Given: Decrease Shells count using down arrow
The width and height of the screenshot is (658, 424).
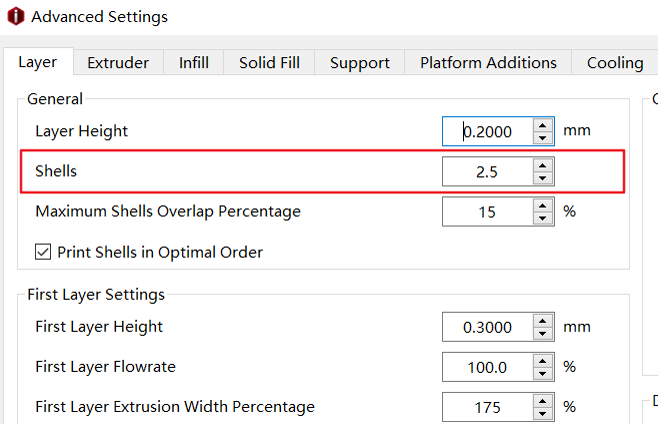Looking at the screenshot, I should [x=543, y=178].
